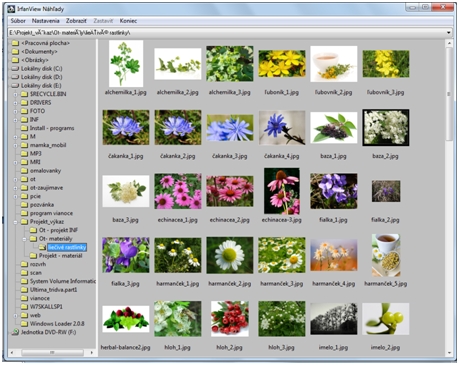Collapse the Ot- materiály folder node
This screenshot has height=365, width=459.
coord(24,239)
